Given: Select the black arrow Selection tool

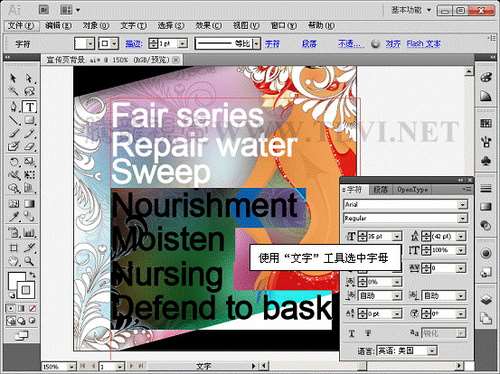Looking at the screenshot, I should (x=13, y=78).
